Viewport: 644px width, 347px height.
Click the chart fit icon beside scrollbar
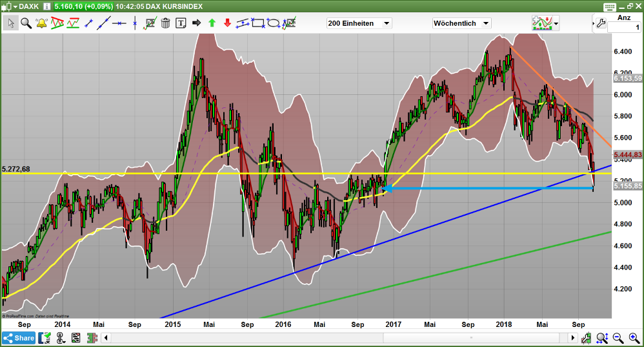[586, 339]
